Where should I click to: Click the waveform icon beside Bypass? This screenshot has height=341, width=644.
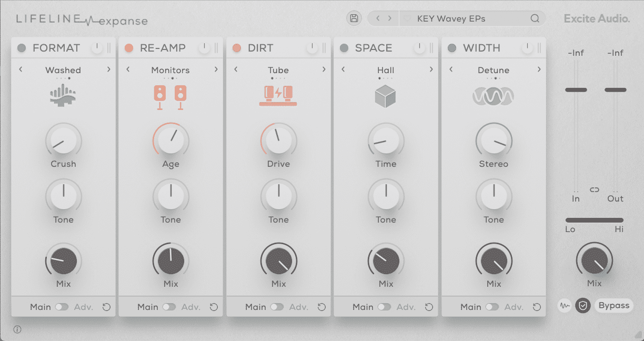click(565, 305)
